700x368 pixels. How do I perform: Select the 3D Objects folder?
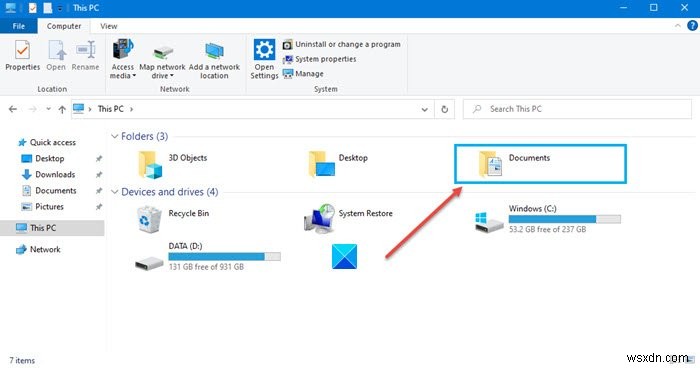coord(173,164)
